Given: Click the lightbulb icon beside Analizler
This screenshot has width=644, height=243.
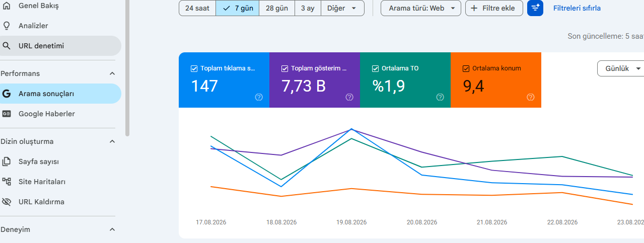Looking at the screenshot, I should click(x=7, y=26).
